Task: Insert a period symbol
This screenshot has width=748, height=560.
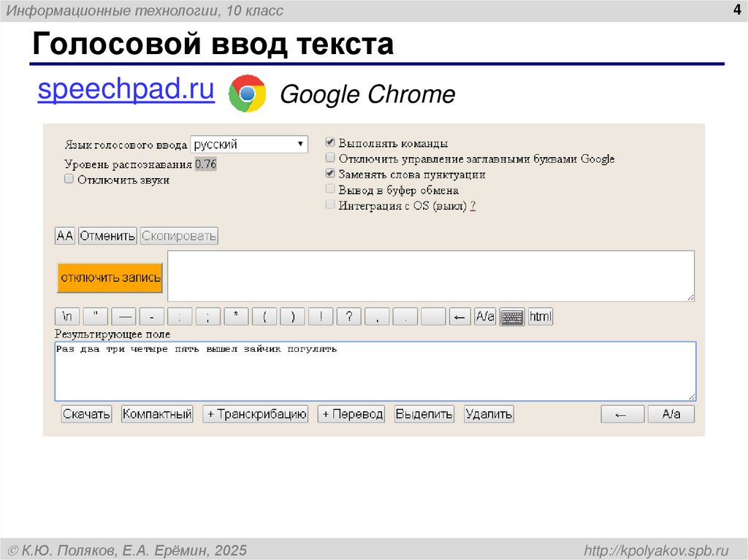Action: (x=405, y=317)
